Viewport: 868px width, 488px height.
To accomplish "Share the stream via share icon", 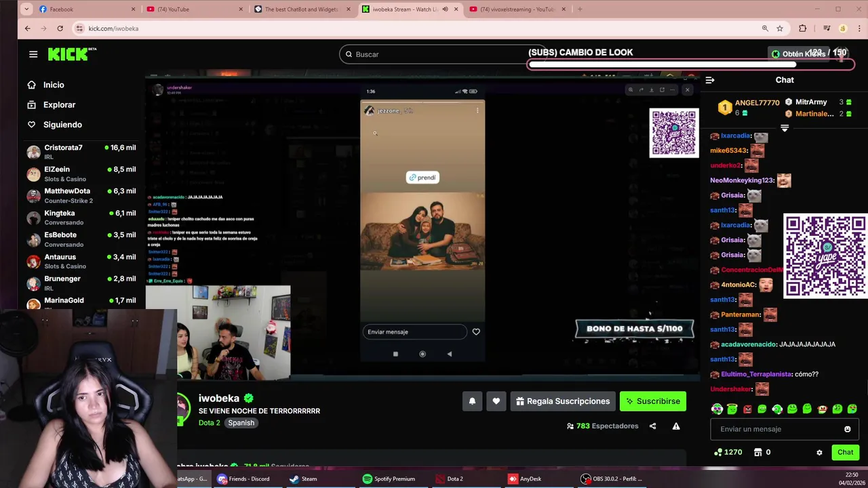I will point(652,426).
